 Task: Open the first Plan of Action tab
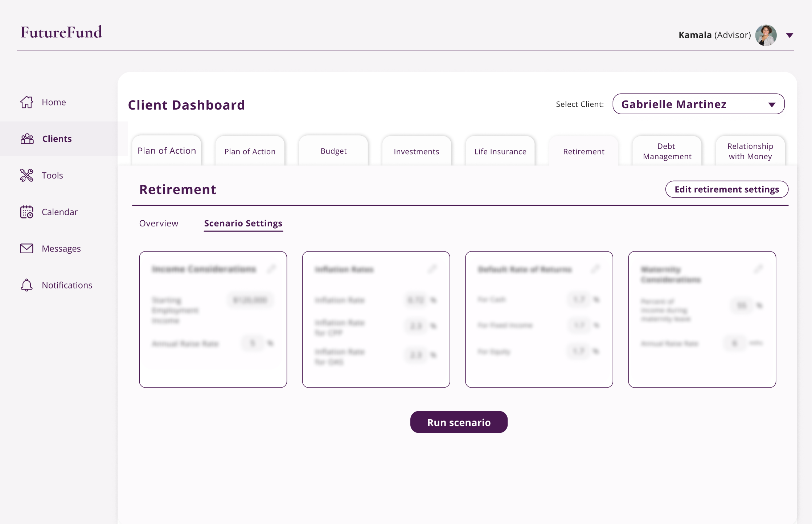point(167,151)
